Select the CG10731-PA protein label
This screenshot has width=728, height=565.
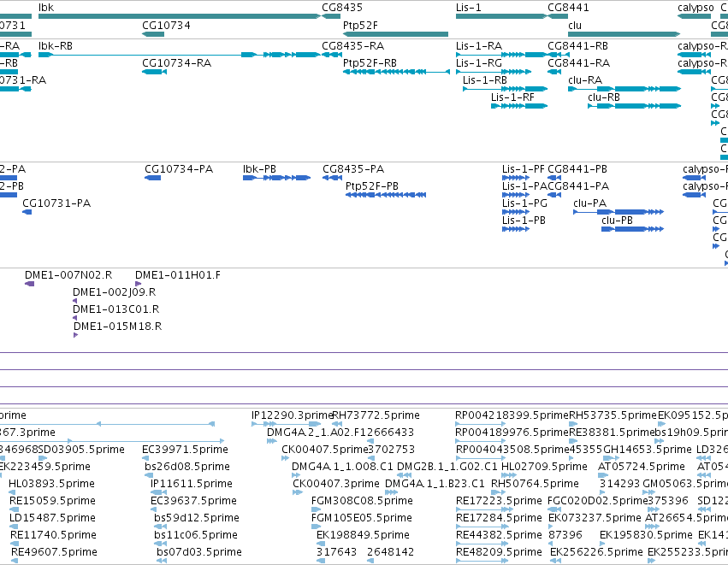pyautogui.click(x=56, y=203)
